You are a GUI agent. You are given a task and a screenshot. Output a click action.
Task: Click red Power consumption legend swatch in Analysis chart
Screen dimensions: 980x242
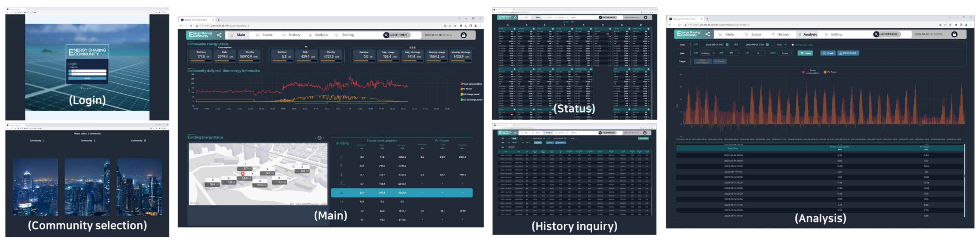pos(803,72)
